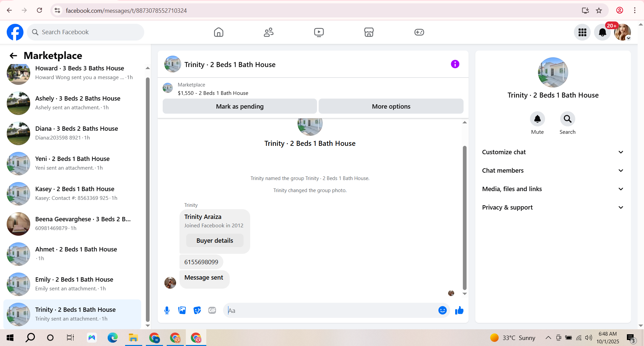The image size is (644, 346).
Task: Open the 33°C Sunny weather widget
Action: pos(512,338)
